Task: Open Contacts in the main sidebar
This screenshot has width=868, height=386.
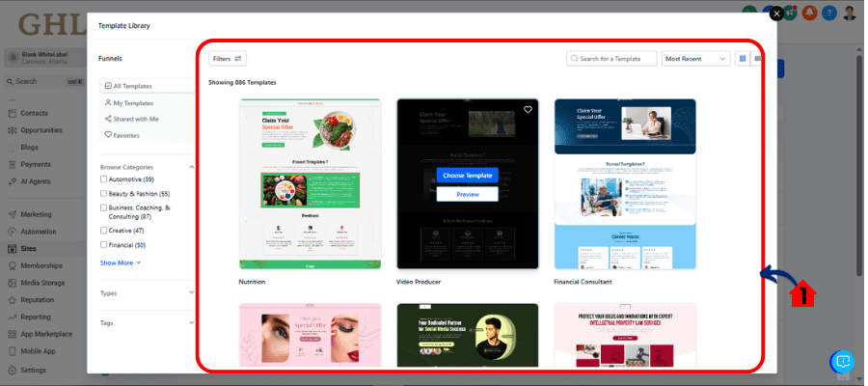Action: pyautogui.click(x=34, y=113)
